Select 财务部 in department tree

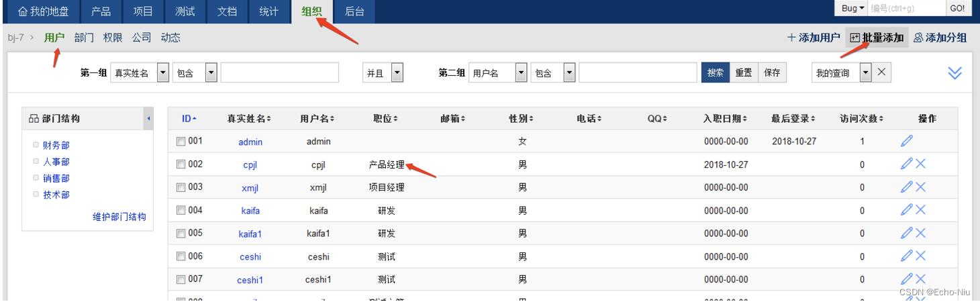56,145
